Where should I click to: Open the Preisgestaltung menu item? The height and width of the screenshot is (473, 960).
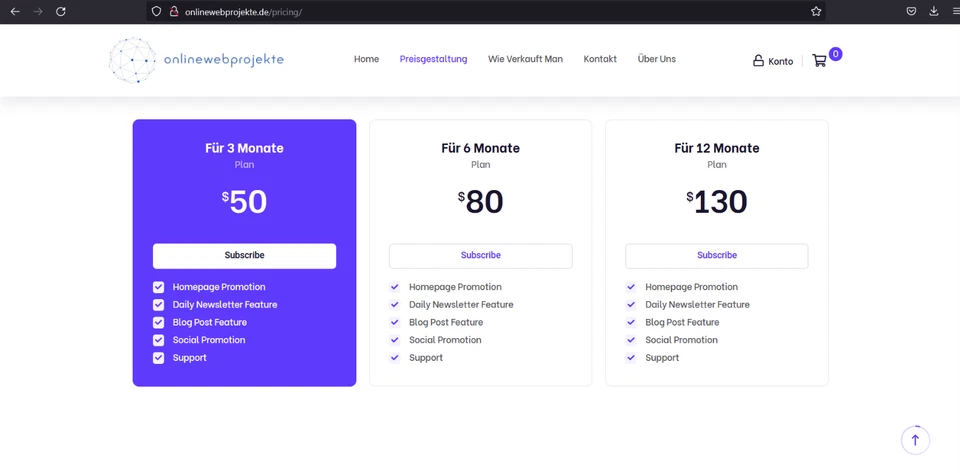pos(433,59)
